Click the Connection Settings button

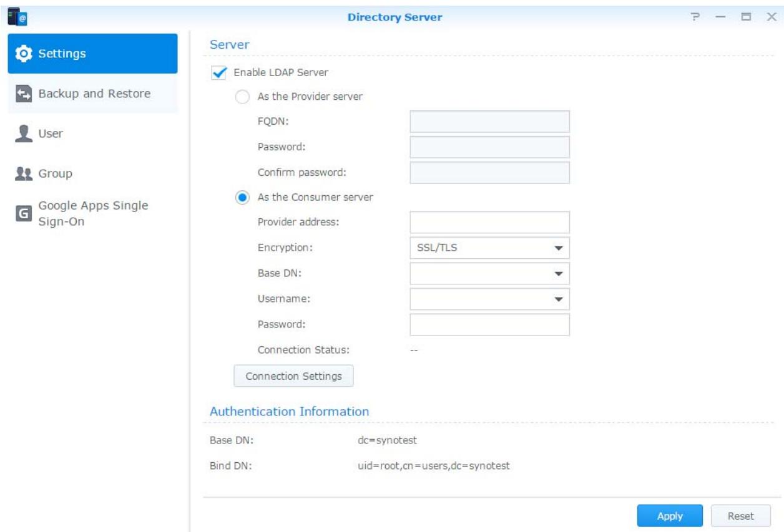tap(293, 376)
